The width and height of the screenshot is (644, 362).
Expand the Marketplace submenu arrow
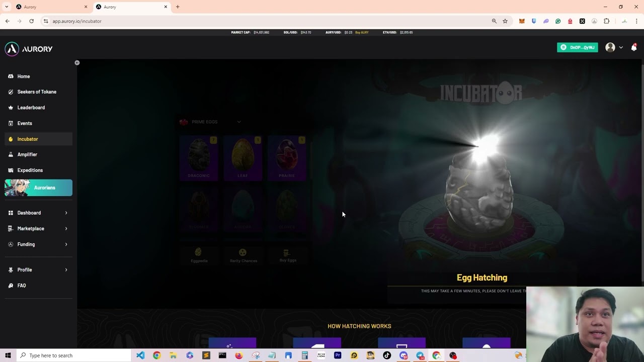point(66,228)
